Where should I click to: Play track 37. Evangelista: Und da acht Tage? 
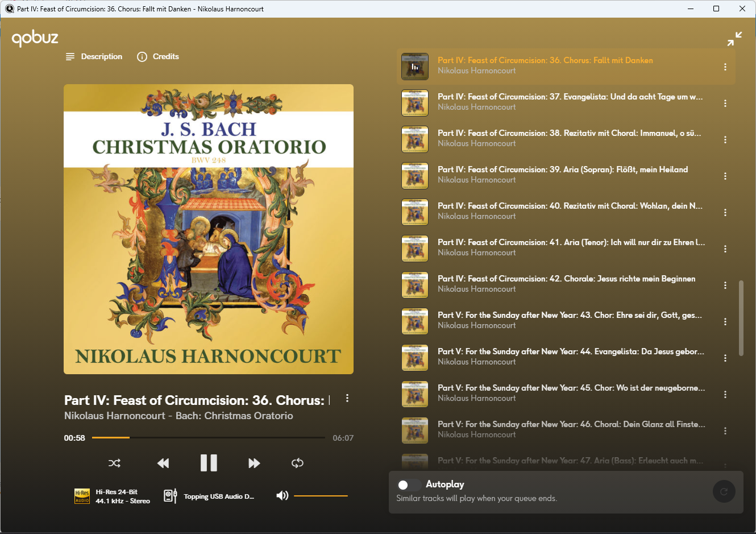point(570,97)
